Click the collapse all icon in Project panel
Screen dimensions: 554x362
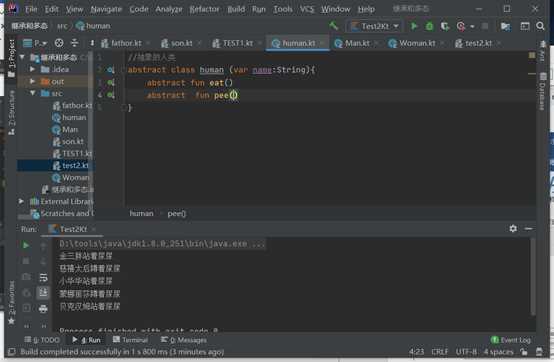click(75, 43)
